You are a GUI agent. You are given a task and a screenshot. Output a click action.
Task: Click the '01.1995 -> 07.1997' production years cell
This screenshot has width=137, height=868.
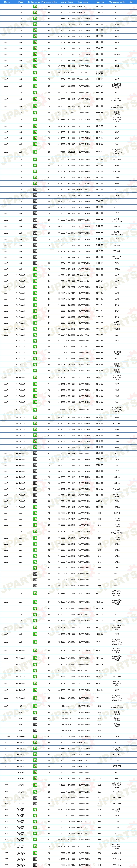click(x=66, y=144)
